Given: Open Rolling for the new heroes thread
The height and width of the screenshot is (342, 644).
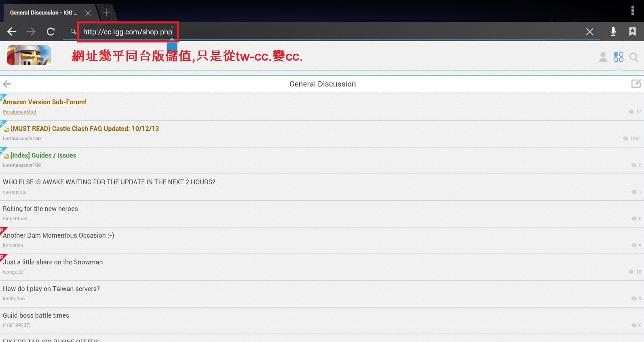Looking at the screenshot, I should pyautogui.click(x=40, y=209).
